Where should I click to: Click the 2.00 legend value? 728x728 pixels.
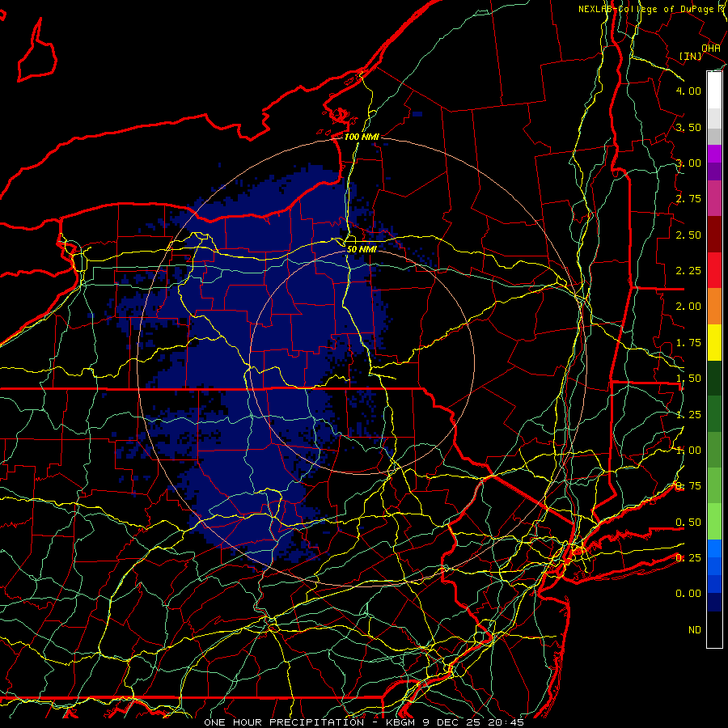688,307
